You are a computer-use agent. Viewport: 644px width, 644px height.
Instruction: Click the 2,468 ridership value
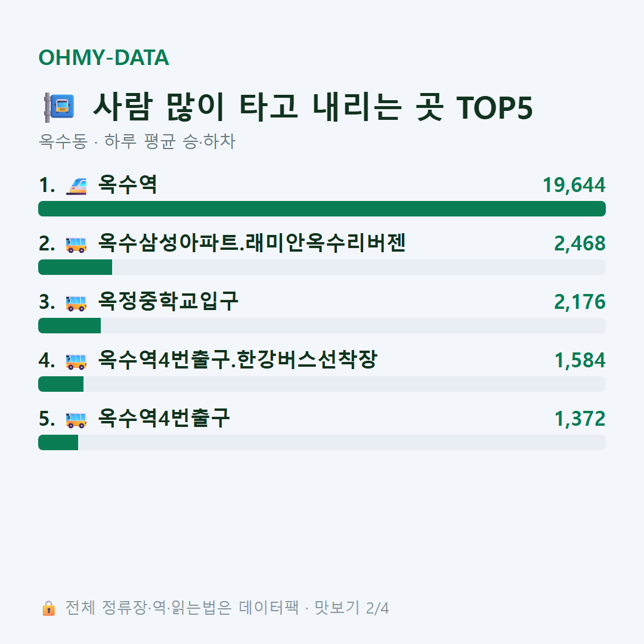tap(580, 243)
